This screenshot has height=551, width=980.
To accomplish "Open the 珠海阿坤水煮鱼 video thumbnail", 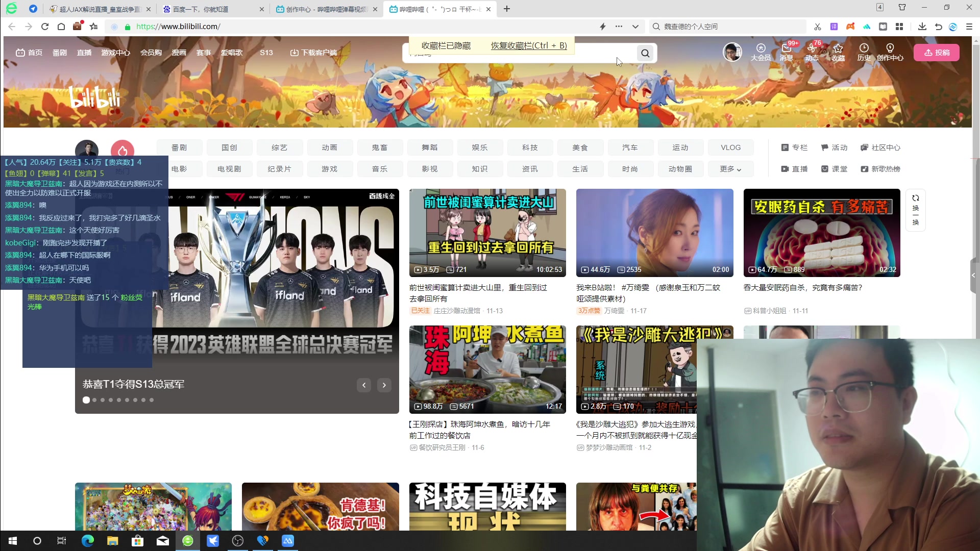I will [x=487, y=369].
